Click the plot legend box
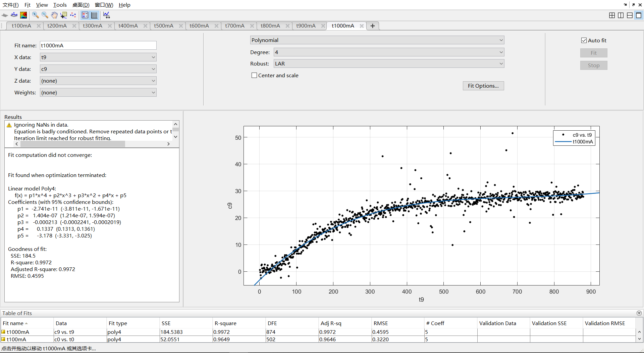644x353 pixels. click(x=574, y=138)
